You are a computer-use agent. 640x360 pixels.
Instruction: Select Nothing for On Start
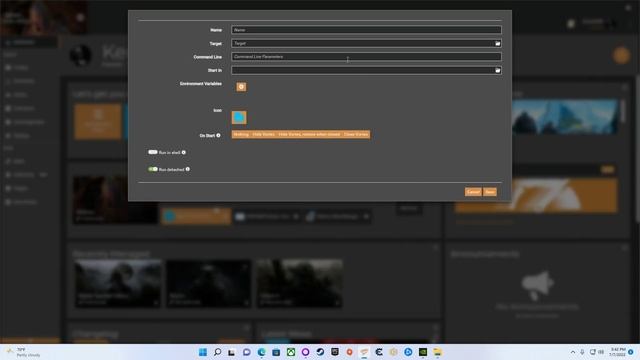click(x=241, y=134)
